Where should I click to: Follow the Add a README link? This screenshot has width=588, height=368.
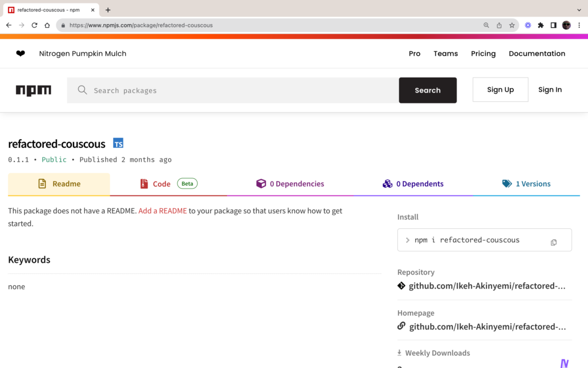[x=163, y=211]
